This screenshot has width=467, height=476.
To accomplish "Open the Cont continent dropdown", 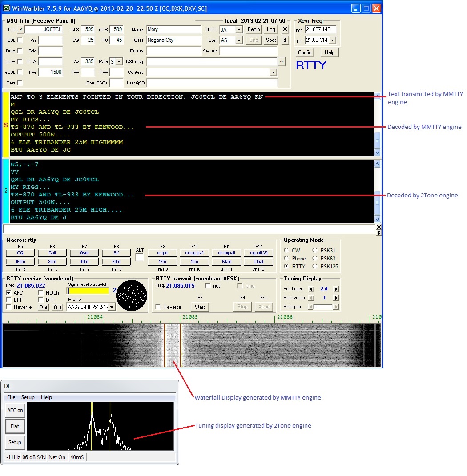I will point(239,40).
